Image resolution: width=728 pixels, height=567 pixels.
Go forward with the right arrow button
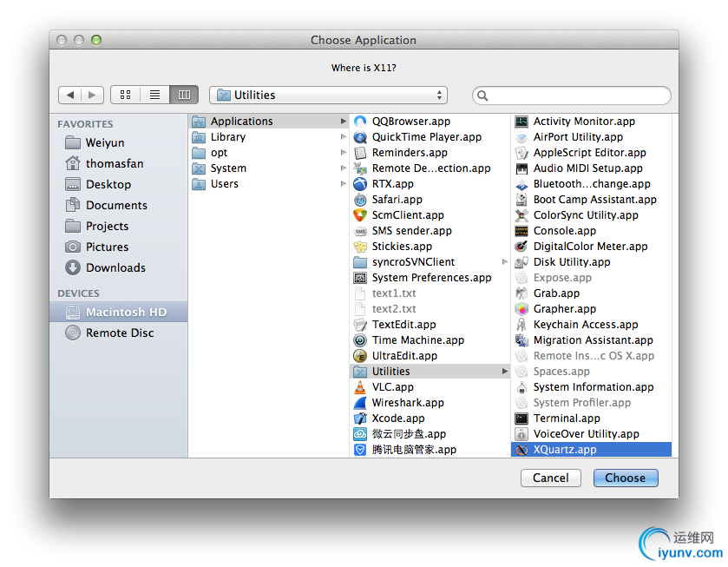point(92,95)
